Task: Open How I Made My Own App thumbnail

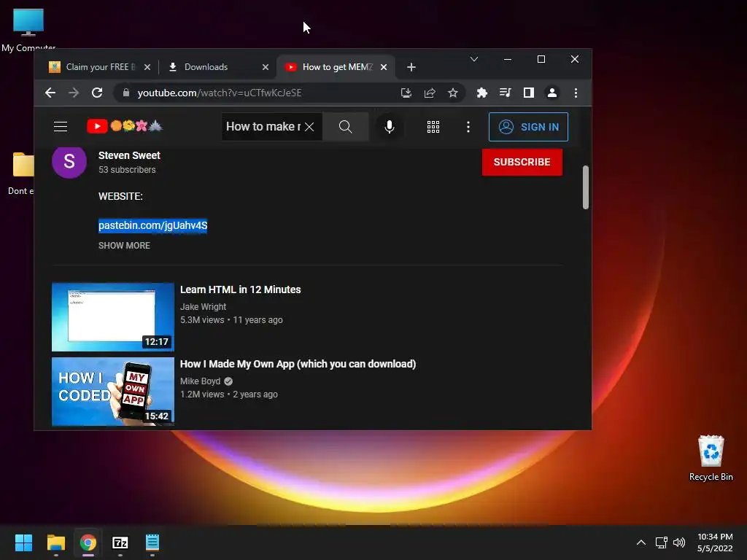Action: tap(113, 392)
